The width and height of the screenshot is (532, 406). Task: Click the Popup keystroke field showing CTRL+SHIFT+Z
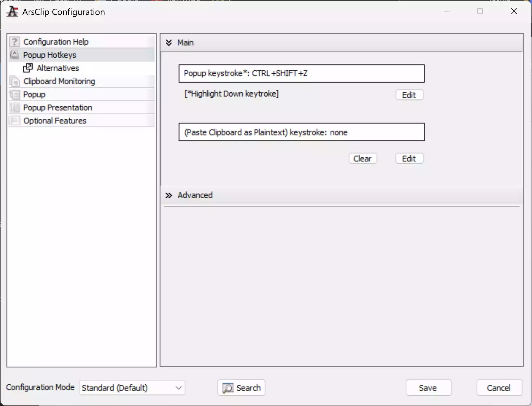(301, 73)
